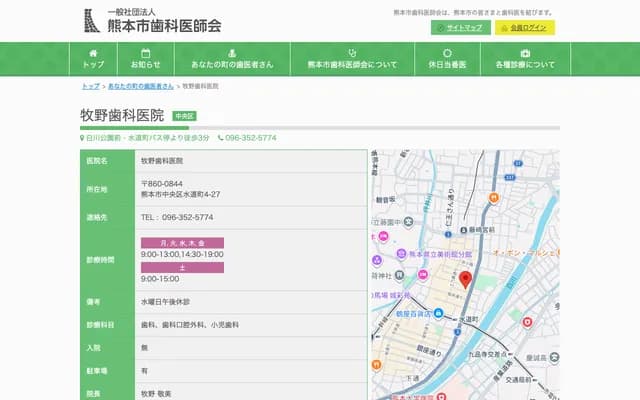The height and width of the screenshot is (400, 640).
Task: Click the 牧野歯科医院 page heading
Action: click(122, 115)
